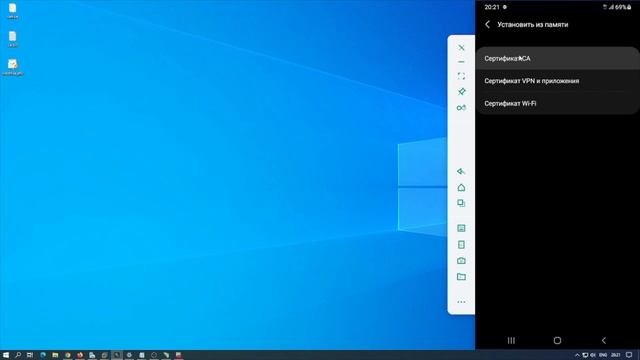640x360 pixels.
Task: Open more options three-dots in sidebar
Action: (x=461, y=302)
